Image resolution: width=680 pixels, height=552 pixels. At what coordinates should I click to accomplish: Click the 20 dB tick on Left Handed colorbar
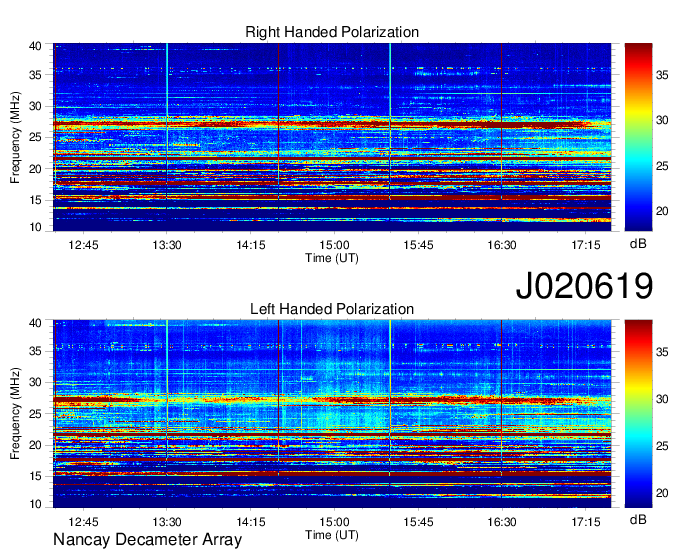coord(662,493)
